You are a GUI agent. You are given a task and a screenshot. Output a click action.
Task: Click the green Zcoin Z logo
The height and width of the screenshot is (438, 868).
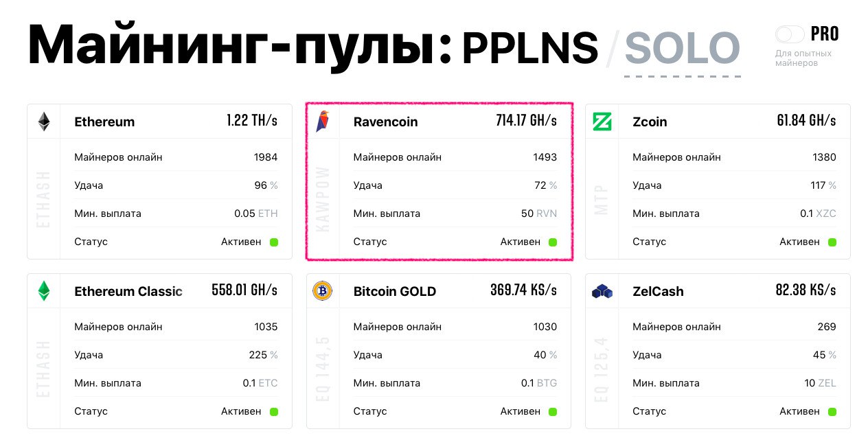(x=602, y=122)
